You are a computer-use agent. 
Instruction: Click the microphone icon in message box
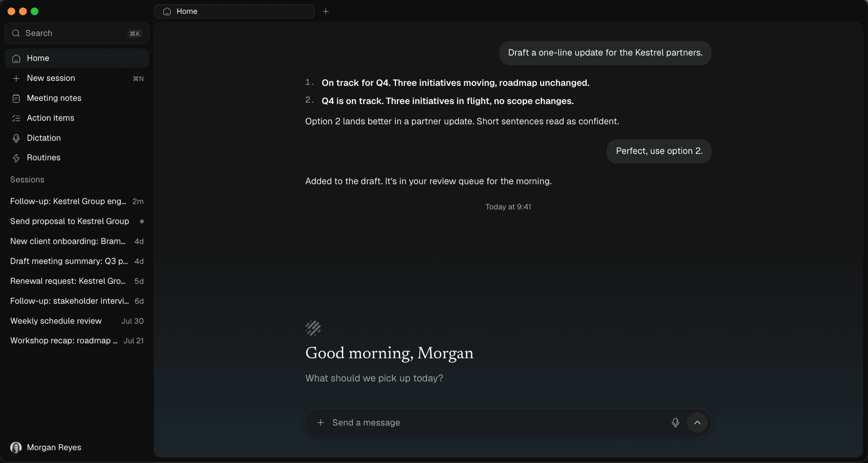tap(675, 423)
